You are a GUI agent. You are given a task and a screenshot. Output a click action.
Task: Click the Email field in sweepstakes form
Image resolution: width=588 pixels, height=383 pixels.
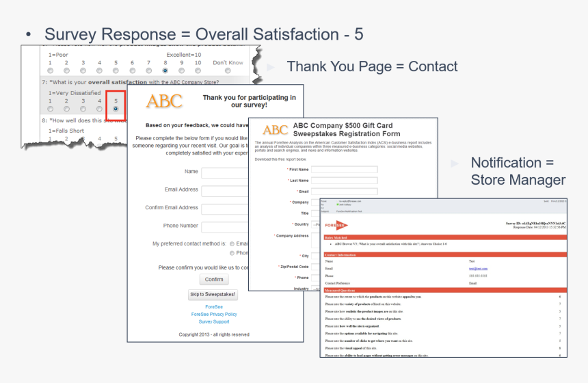coord(344,191)
